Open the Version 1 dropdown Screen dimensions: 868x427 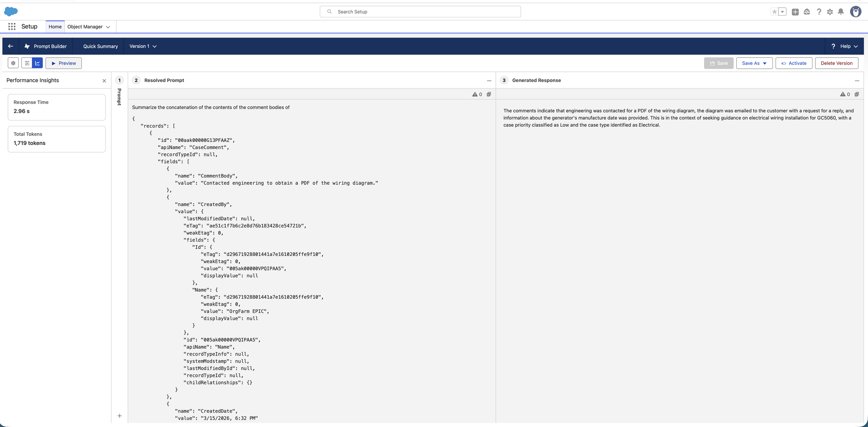[x=143, y=46]
